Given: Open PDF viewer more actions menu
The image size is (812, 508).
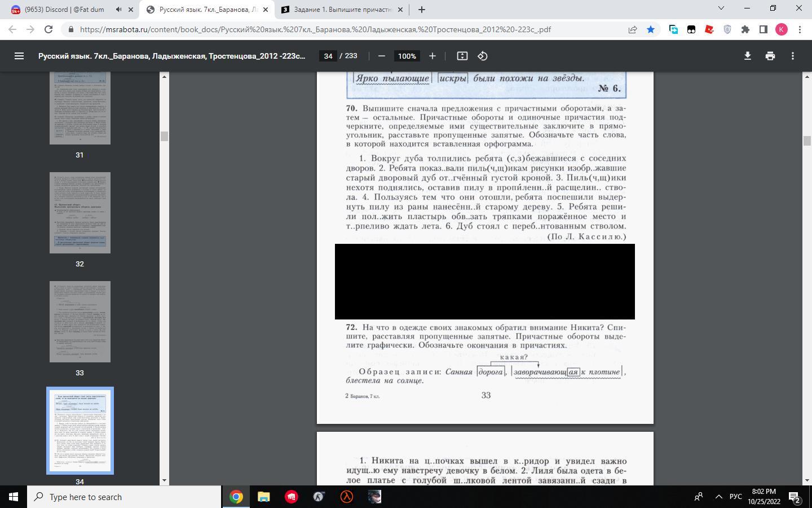Looking at the screenshot, I should pyautogui.click(x=793, y=56).
